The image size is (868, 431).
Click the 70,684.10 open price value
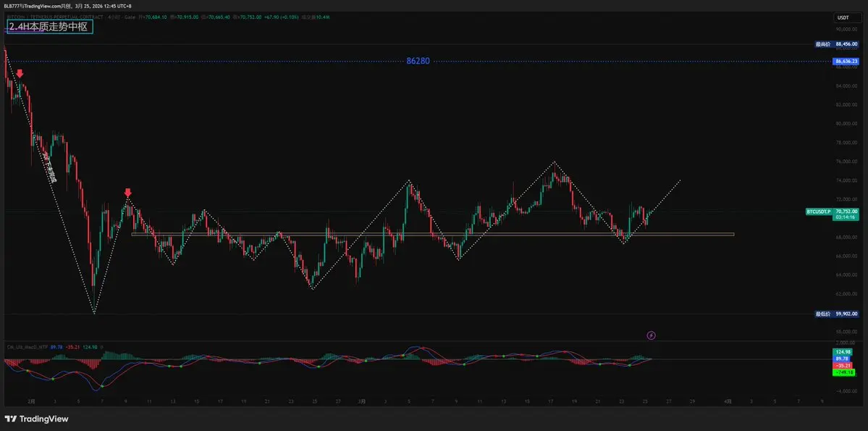(x=155, y=17)
